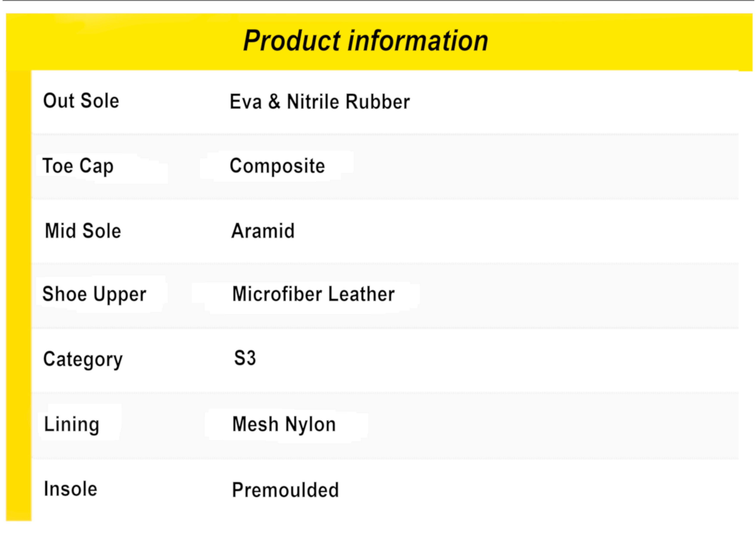Select the Shoe Upper label
This screenshot has height=534, width=756.
pyautogui.click(x=94, y=294)
